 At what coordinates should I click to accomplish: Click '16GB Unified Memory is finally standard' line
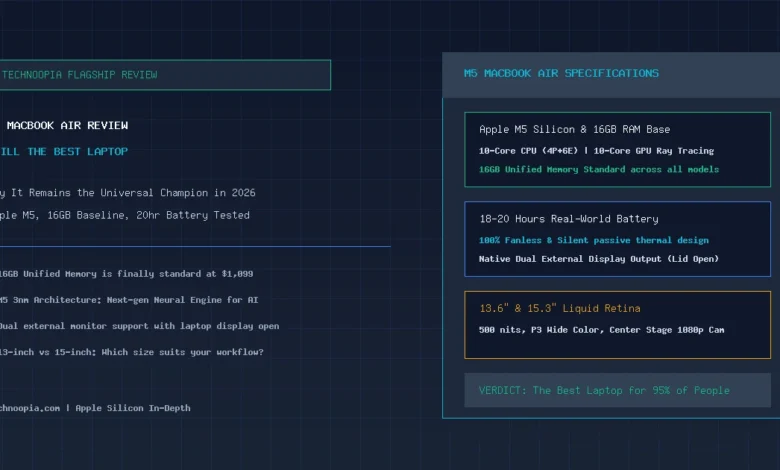[126, 274]
